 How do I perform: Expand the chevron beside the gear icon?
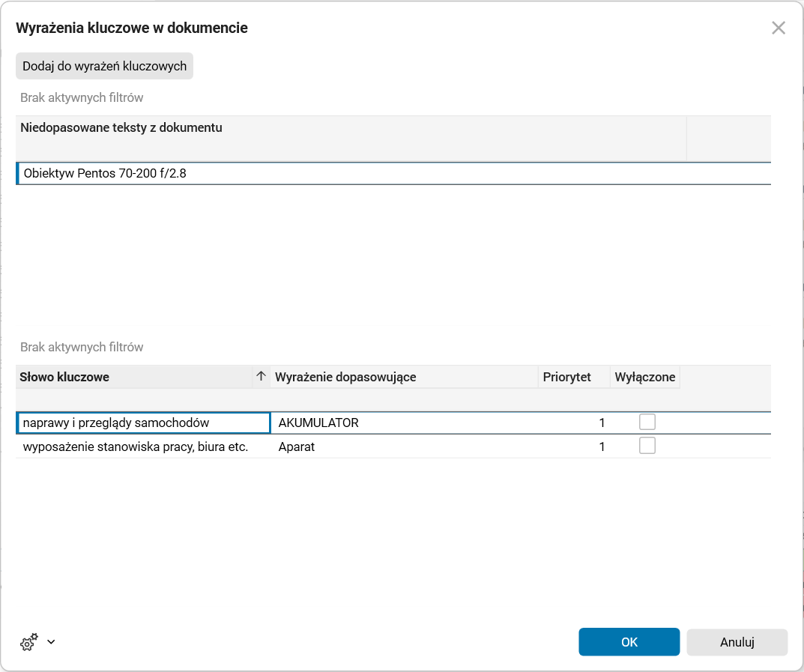click(x=51, y=642)
